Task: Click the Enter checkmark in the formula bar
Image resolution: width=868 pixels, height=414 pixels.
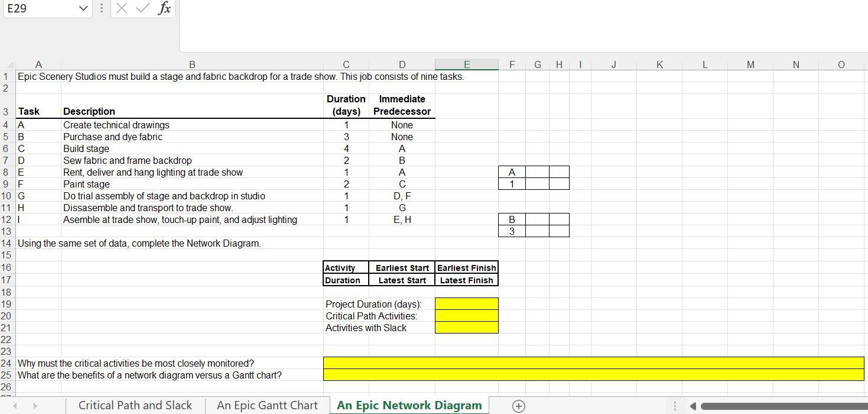Action: tap(141, 9)
